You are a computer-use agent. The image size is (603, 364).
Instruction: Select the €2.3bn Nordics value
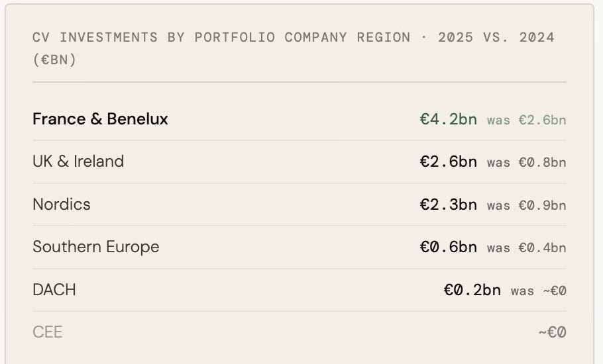(x=449, y=205)
